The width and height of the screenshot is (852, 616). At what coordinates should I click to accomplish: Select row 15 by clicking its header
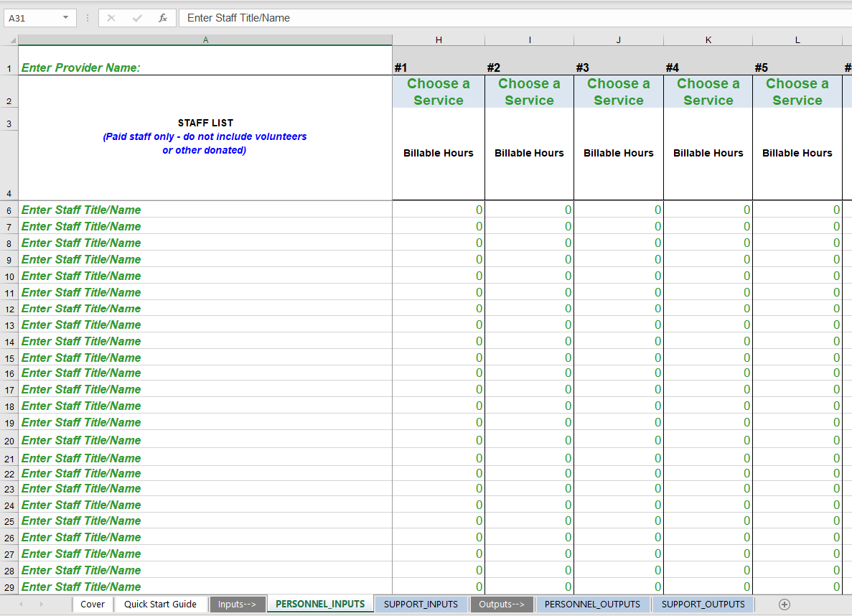pyautogui.click(x=9, y=358)
